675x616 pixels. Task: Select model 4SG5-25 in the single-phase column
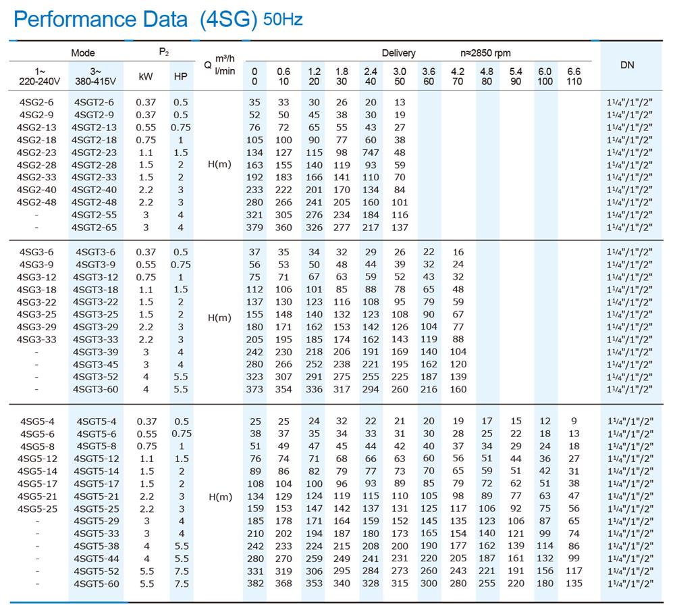[x=37, y=509]
